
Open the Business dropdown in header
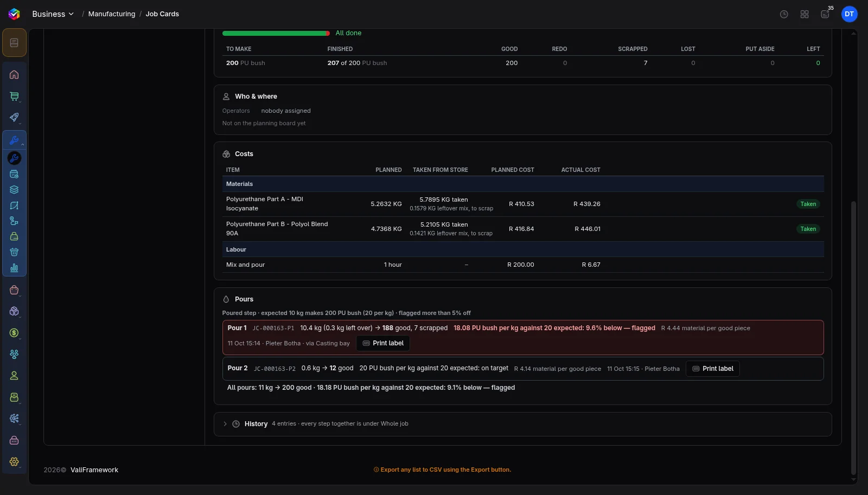tap(53, 14)
